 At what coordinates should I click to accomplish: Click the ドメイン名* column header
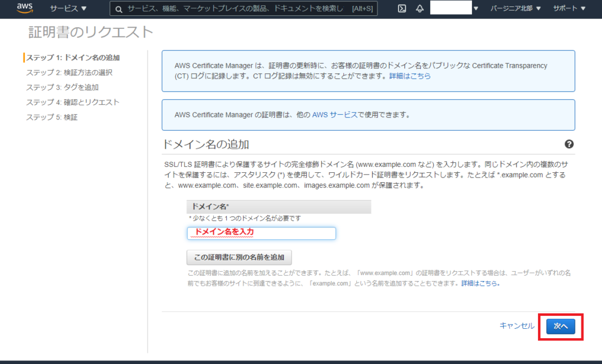pyautogui.click(x=279, y=206)
